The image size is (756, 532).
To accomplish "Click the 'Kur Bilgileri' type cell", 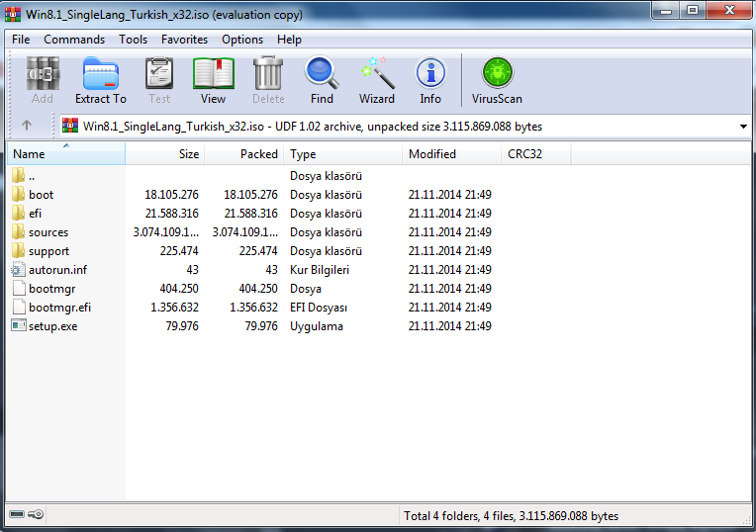I will (x=320, y=270).
